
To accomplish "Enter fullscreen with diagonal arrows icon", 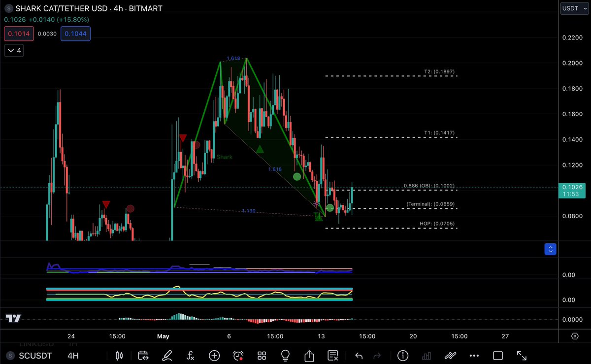I will (x=522, y=355).
